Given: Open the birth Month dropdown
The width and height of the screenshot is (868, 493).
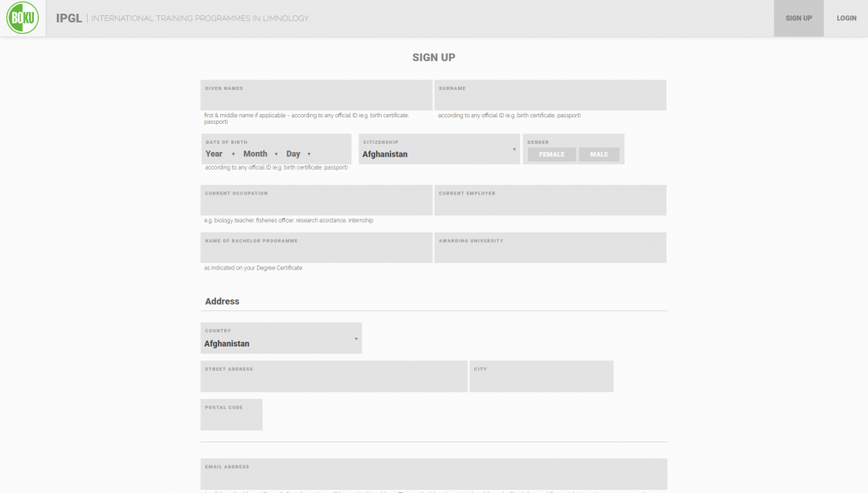Looking at the screenshot, I should (260, 154).
